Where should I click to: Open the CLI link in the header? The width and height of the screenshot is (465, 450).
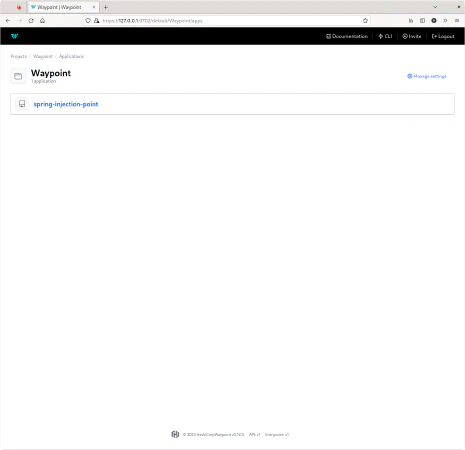point(385,36)
